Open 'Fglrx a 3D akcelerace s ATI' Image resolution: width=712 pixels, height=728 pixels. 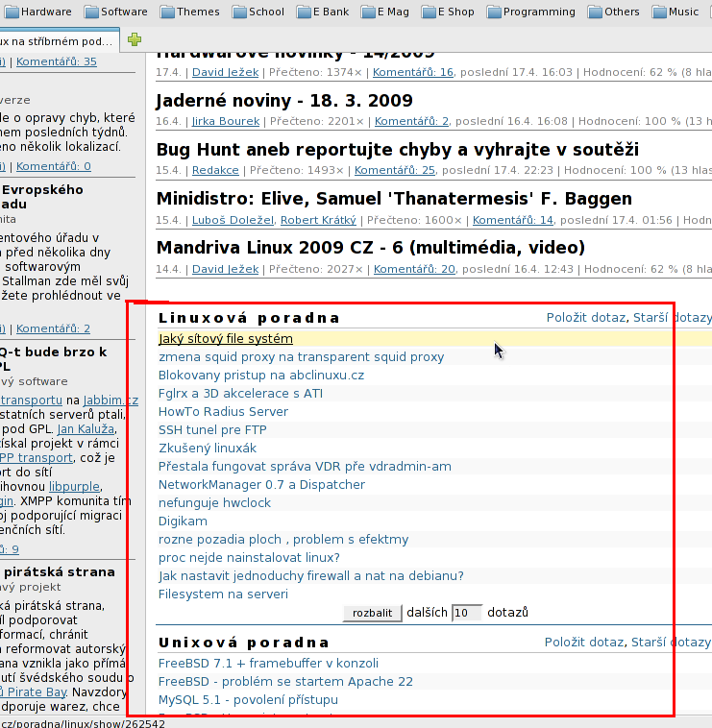240,394
